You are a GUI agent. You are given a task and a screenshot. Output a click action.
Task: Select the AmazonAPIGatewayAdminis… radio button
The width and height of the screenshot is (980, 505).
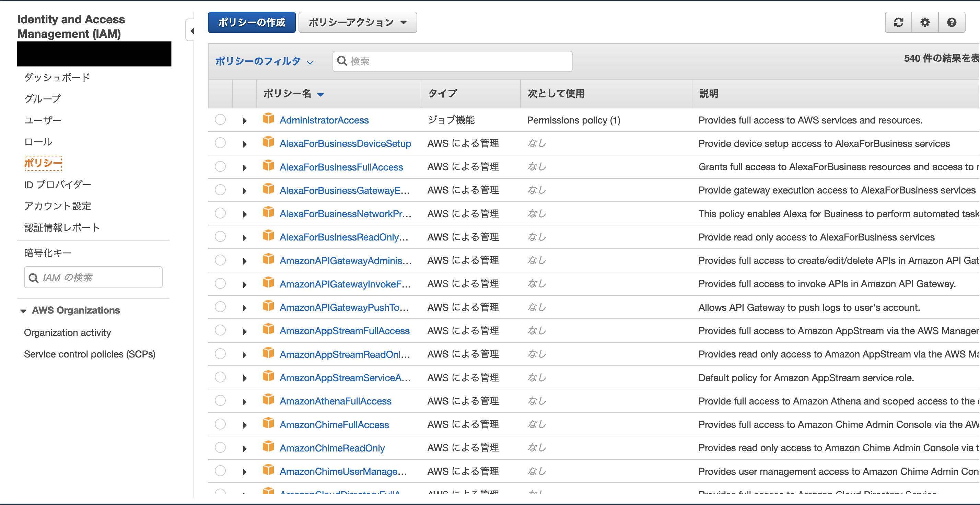(220, 260)
